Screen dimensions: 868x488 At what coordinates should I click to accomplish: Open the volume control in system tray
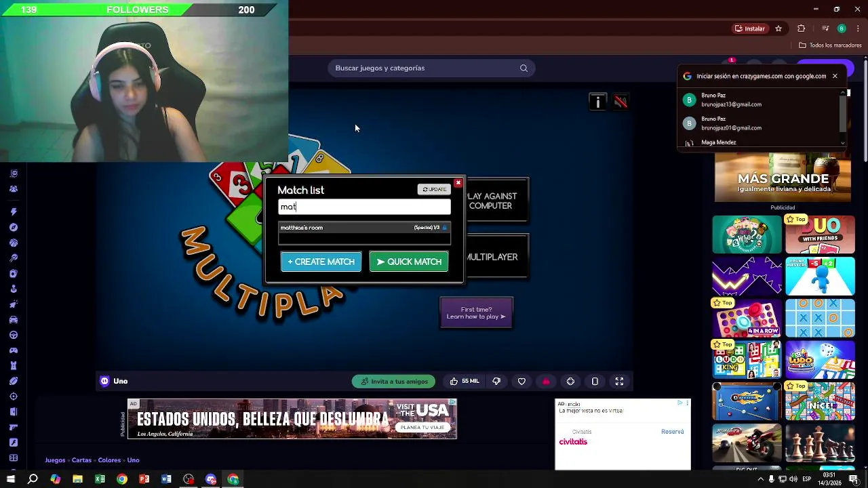click(x=793, y=479)
